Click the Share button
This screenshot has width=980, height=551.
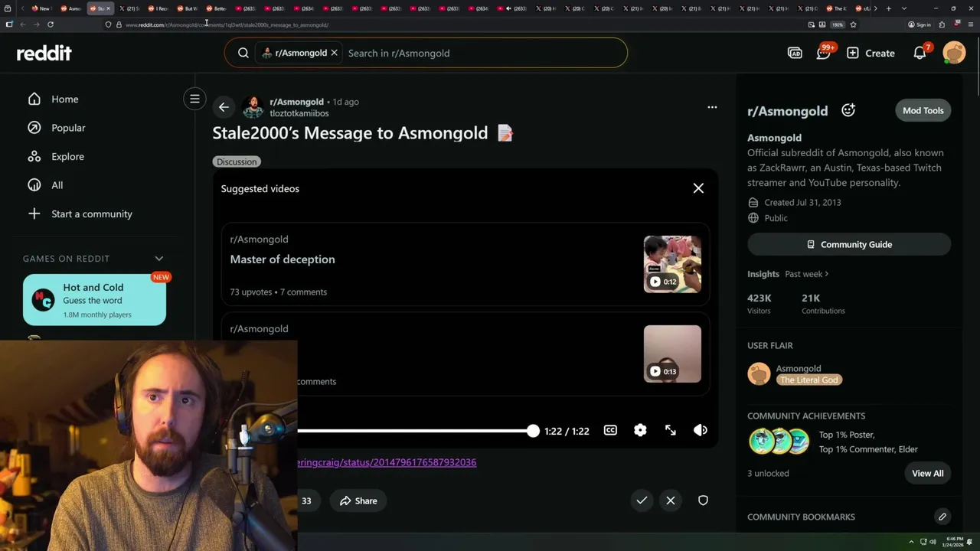359,500
